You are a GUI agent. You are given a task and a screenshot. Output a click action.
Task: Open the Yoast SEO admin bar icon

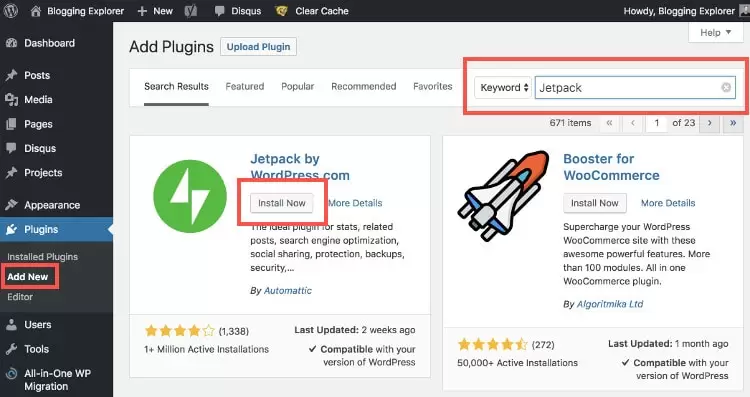191,11
